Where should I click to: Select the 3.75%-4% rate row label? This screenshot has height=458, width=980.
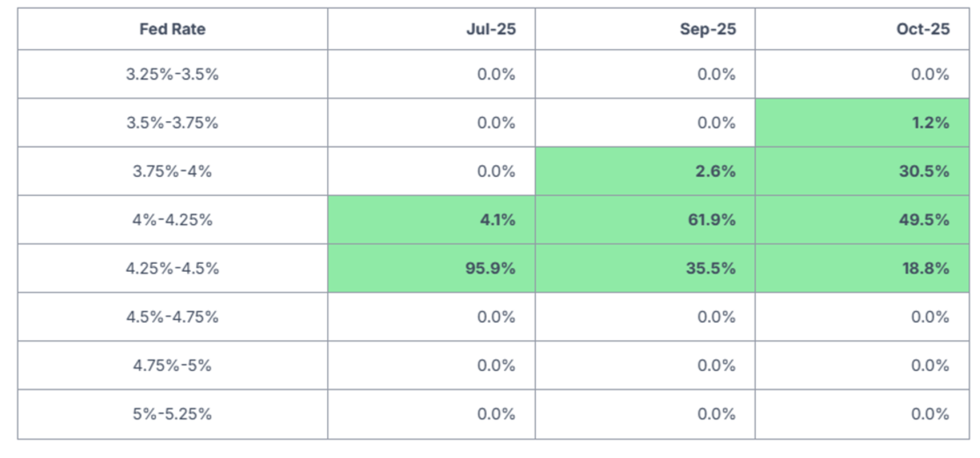point(172,171)
